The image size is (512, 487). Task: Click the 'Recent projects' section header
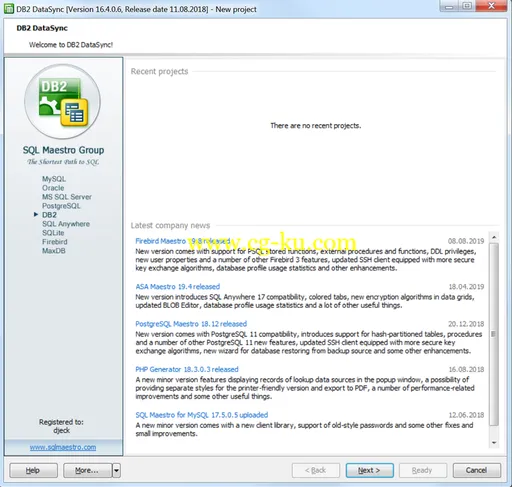(159, 71)
